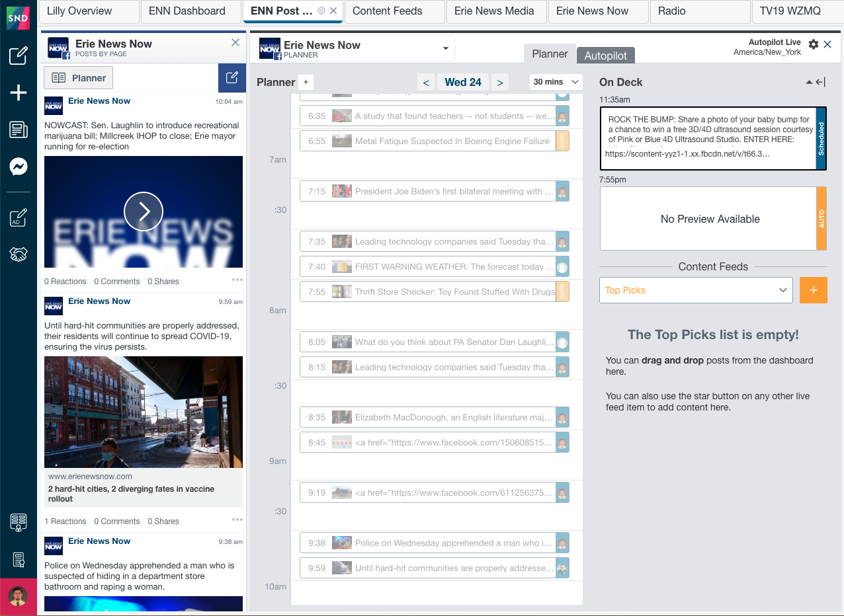Add content feed with orange plus button
Screen dimensions: 844x616
[x=814, y=290]
